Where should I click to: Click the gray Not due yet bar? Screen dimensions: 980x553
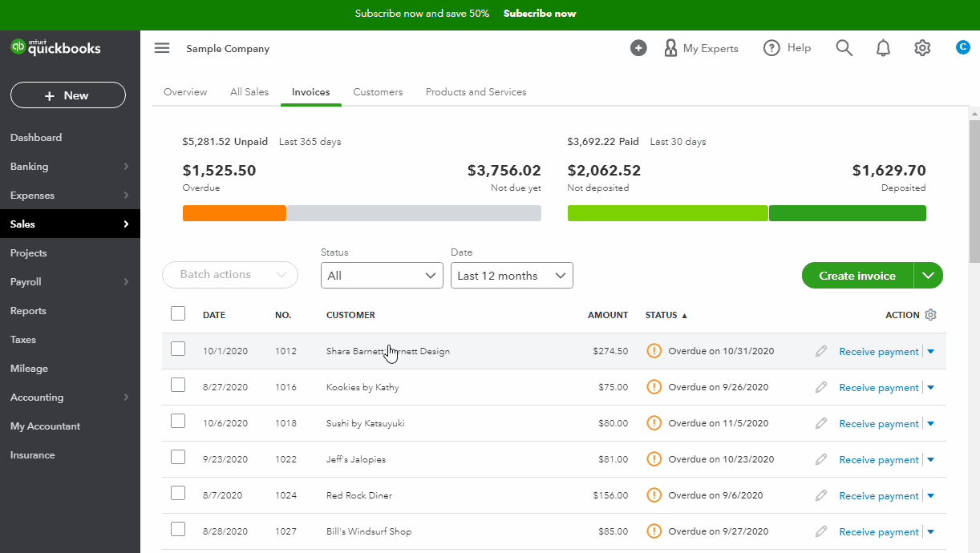pyautogui.click(x=414, y=213)
